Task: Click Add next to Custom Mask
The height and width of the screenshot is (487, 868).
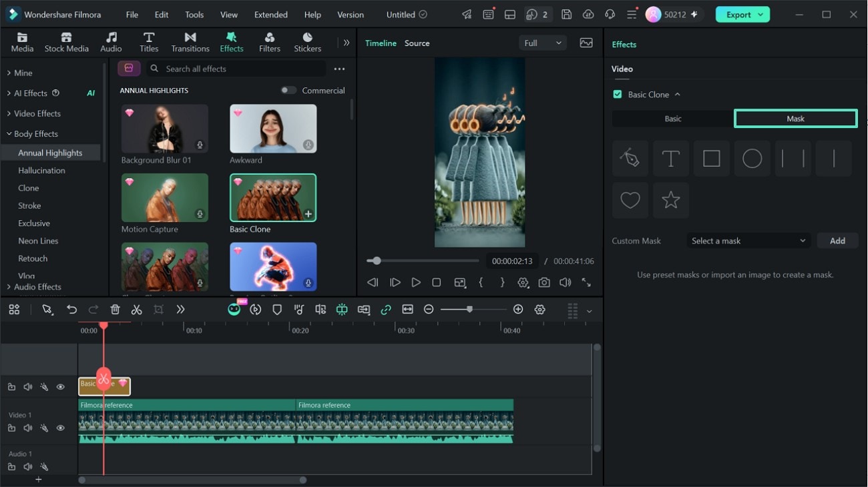Action: click(x=837, y=241)
